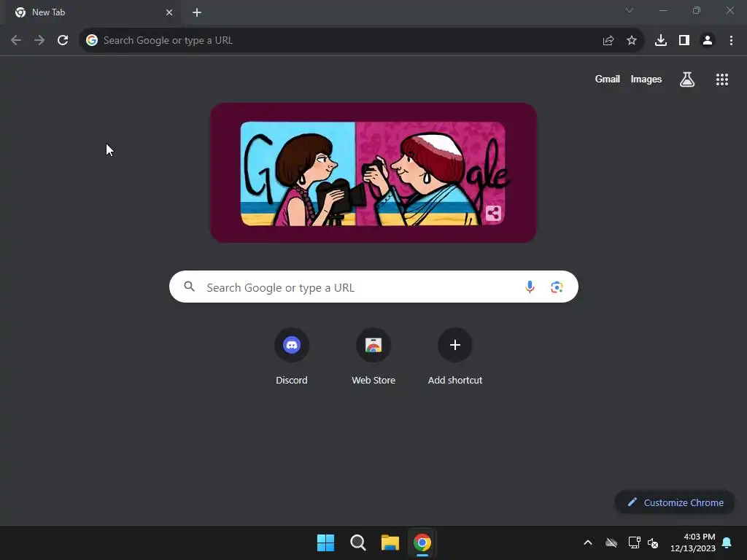Restore down the Chrome window
The image size is (747, 560).
(697, 10)
